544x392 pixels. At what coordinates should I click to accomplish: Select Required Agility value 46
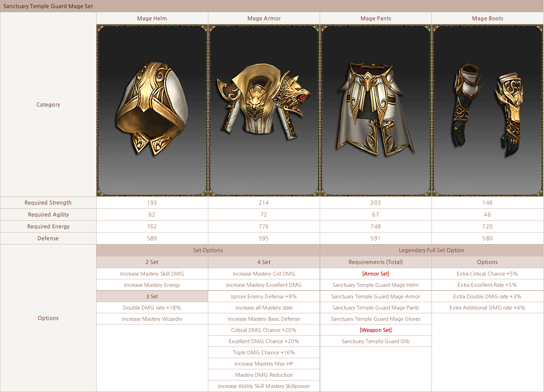[487, 214]
